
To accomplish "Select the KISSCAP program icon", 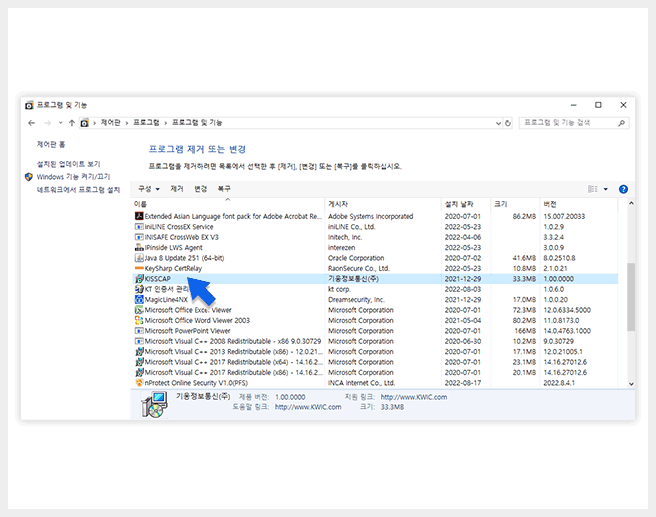I will pyautogui.click(x=139, y=279).
